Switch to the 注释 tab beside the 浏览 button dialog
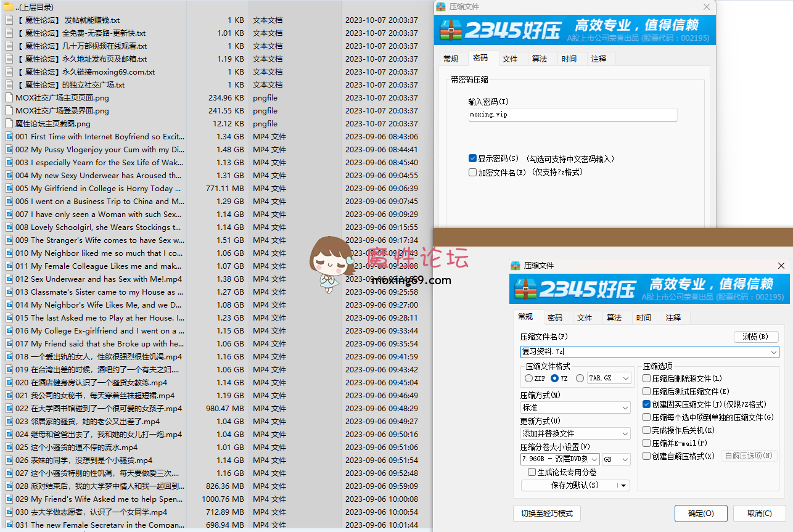The height and width of the screenshot is (532, 793). (673, 317)
